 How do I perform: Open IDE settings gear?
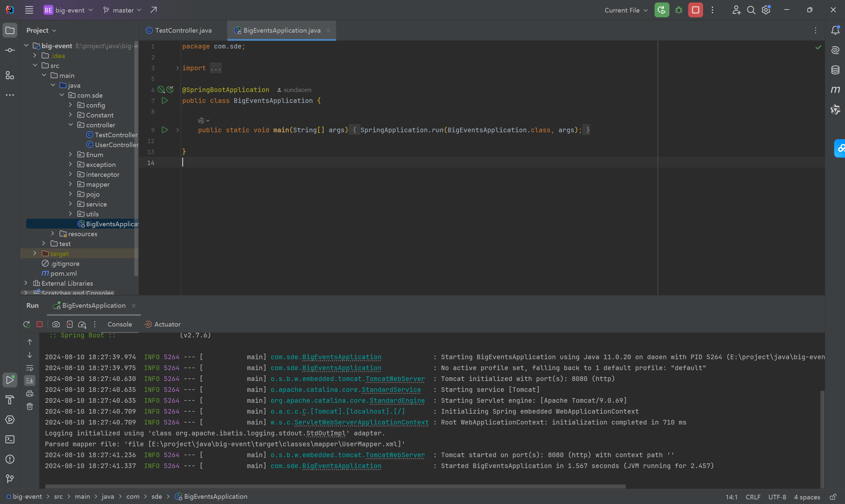[x=766, y=10]
